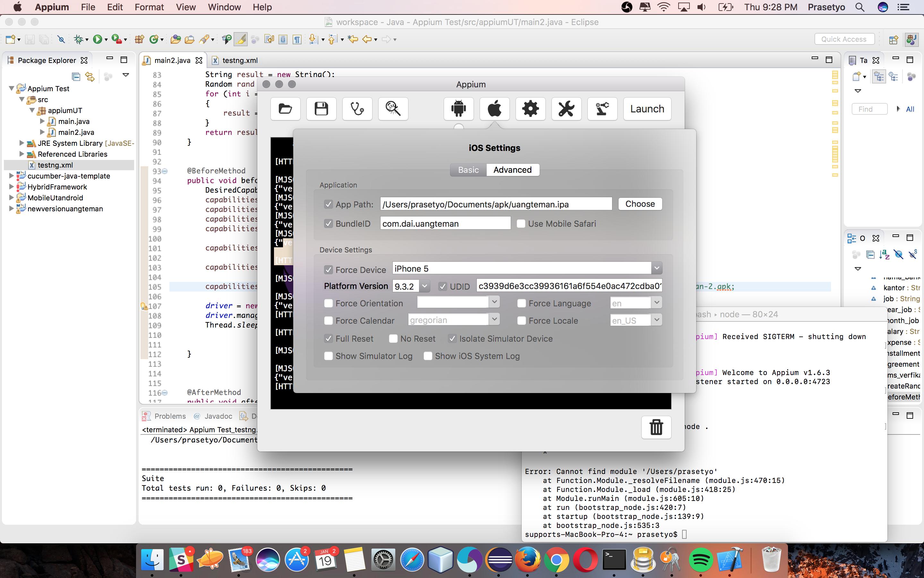Clear Appium log with trash icon
This screenshot has width=924, height=578.
(656, 427)
